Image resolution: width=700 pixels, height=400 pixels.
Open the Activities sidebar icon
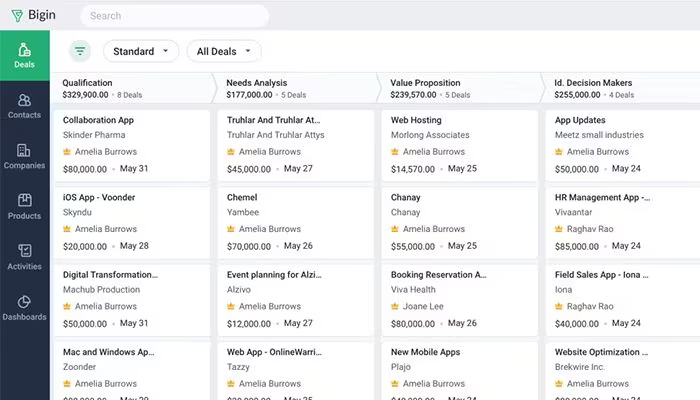click(25, 250)
